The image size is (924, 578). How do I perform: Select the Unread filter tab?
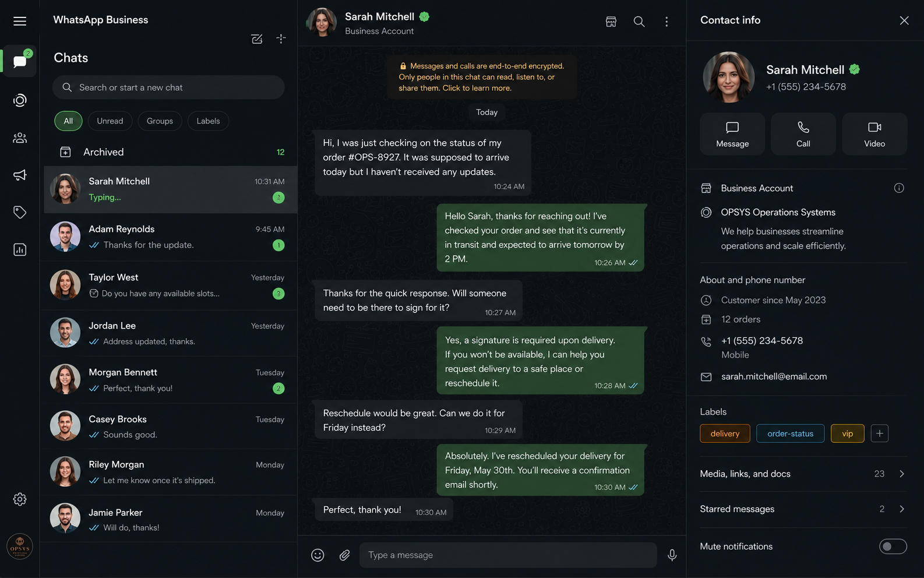point(110,121)
